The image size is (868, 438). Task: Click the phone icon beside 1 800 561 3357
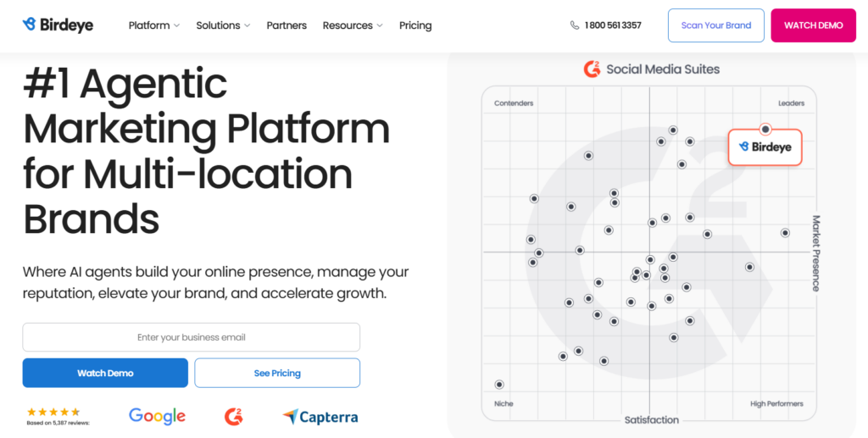575,25
